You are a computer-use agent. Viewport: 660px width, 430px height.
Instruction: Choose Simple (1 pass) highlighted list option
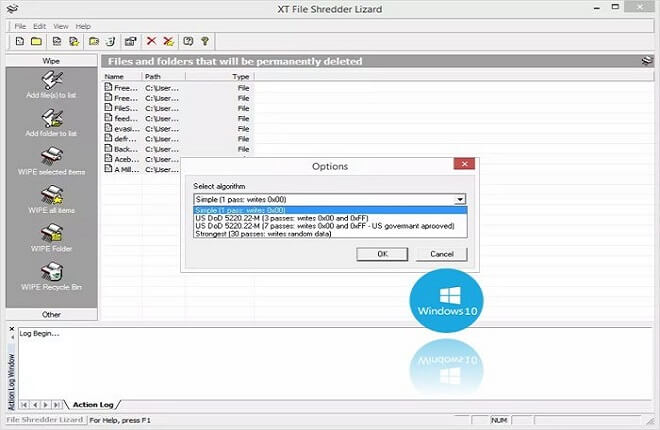[x=330, y=210]
